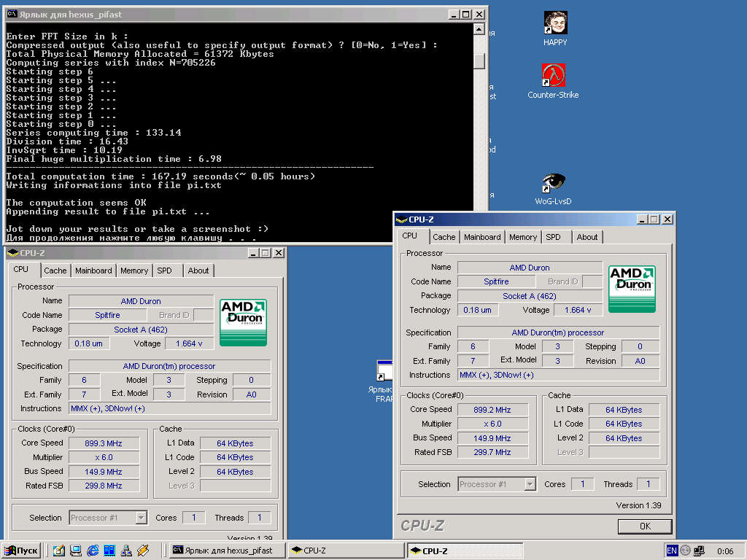Click Technology value 0.18 um in inactive CPU-Z
747x560 pixels.
[x=88, y=343]
